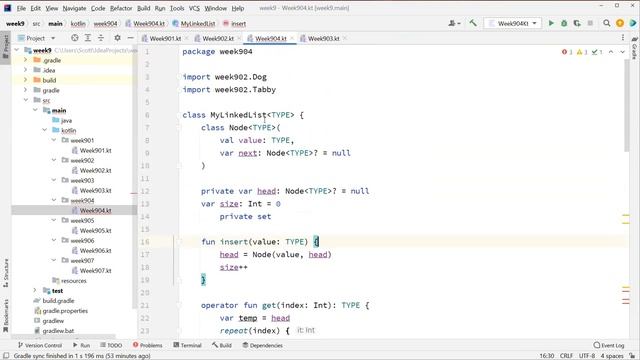The width and height of the screenshot is (640, 360).
Task: Open Project view mode dropdown
Action: click(x=36, y=38)
